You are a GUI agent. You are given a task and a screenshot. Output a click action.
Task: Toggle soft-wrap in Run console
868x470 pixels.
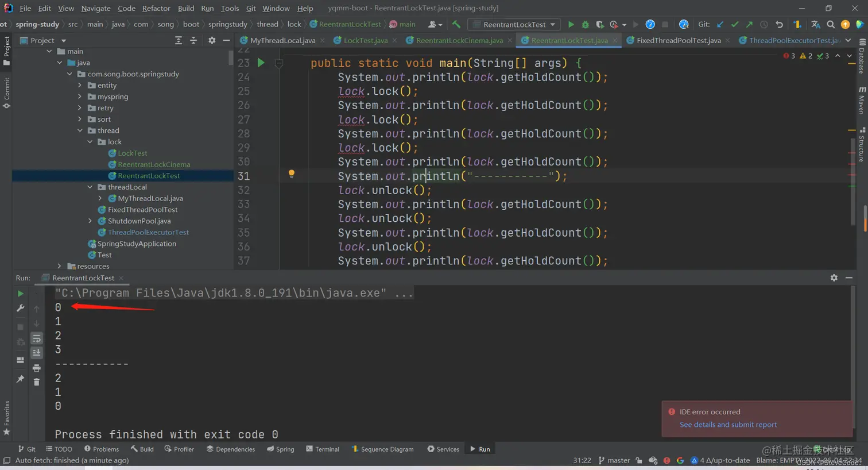[36, 338]
